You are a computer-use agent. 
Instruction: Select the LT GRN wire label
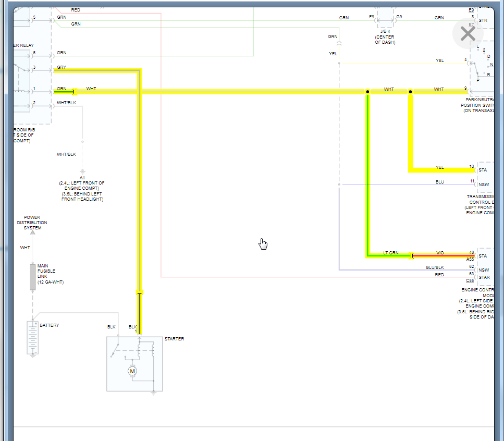tap(391, 253)
